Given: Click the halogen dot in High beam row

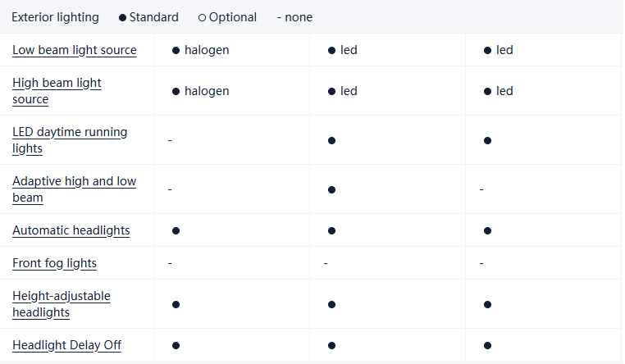Looking at the screenshot, I should [176, 91].
